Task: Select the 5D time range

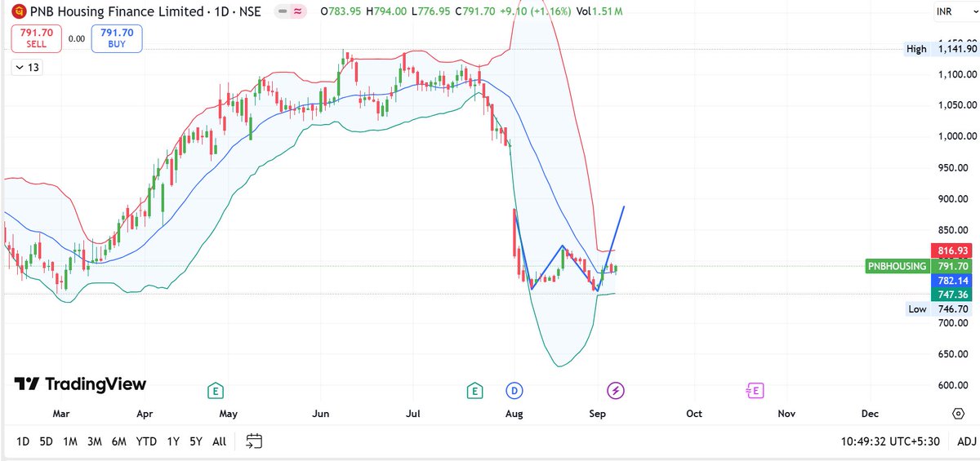Action: 46,441
